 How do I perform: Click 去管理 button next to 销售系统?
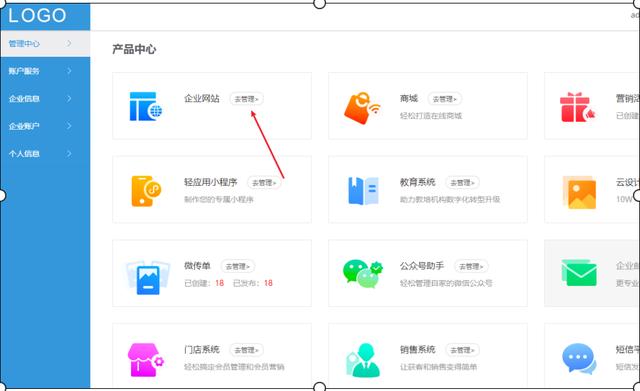tap(462, 350)
